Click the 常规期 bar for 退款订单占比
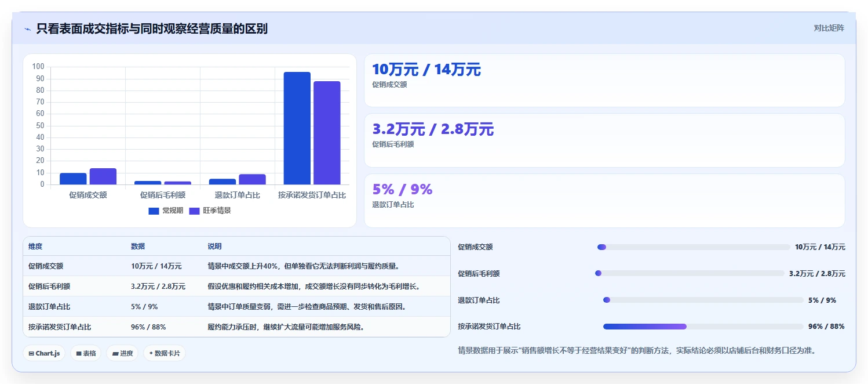 223,182
